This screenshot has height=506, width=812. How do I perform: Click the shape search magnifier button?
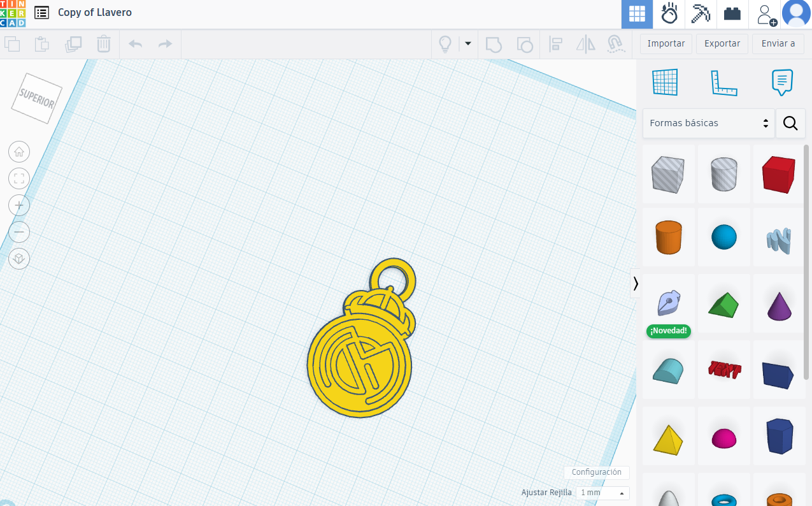[x=790, y=123]
